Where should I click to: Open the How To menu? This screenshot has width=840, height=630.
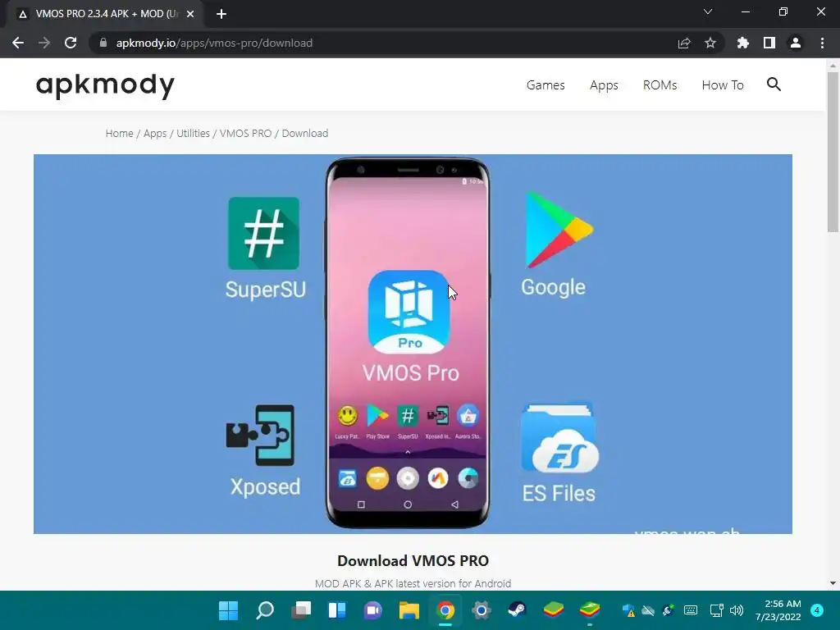(x=723, y=85)
